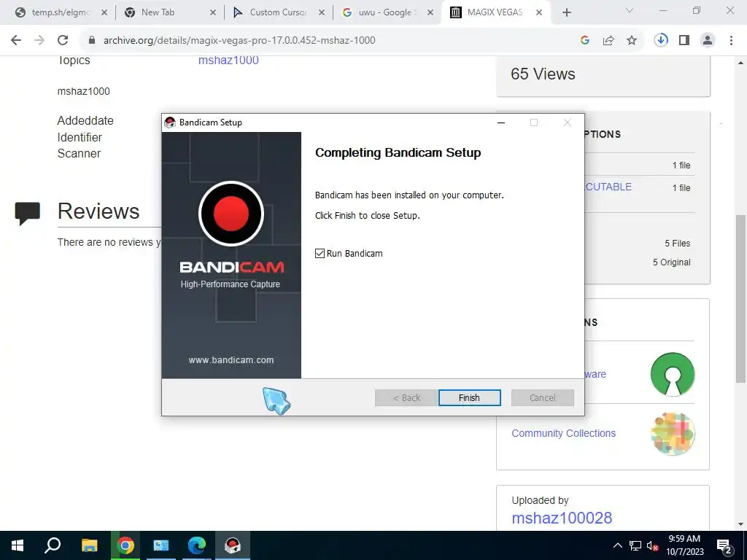
Task: Open Windows taskbar search
Action: click(x=53, y=545)
